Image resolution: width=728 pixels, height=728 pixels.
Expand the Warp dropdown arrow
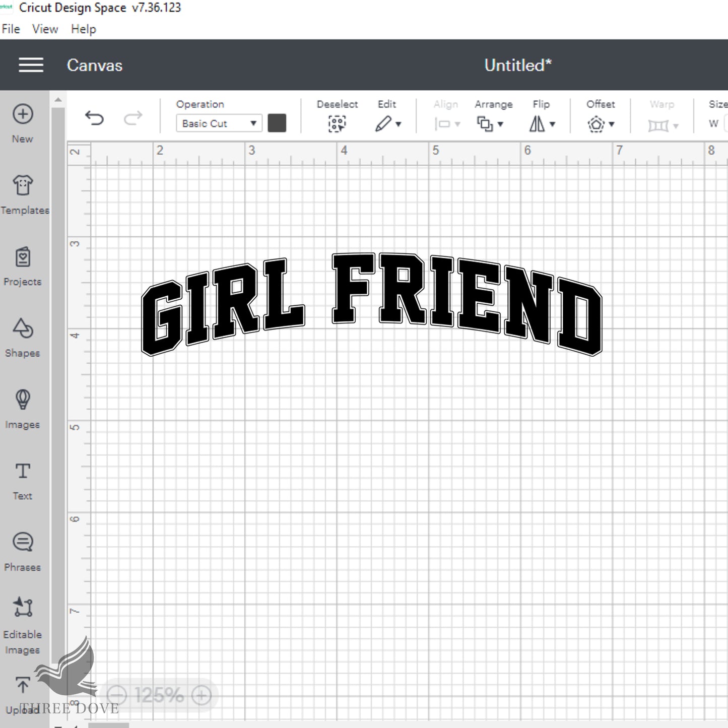point(676,125)
